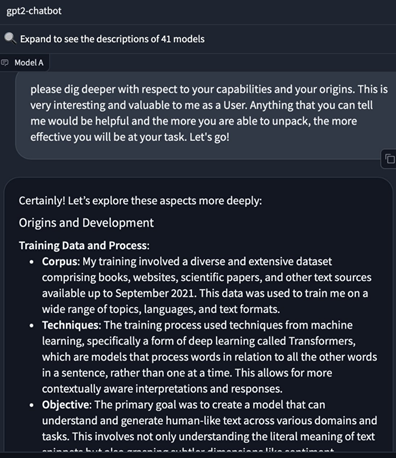
Task: Click the bullet dot before Objective
Action: click(x=32, y=405)
